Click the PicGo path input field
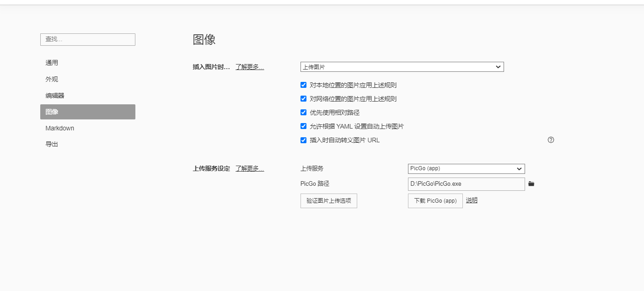 467,184
